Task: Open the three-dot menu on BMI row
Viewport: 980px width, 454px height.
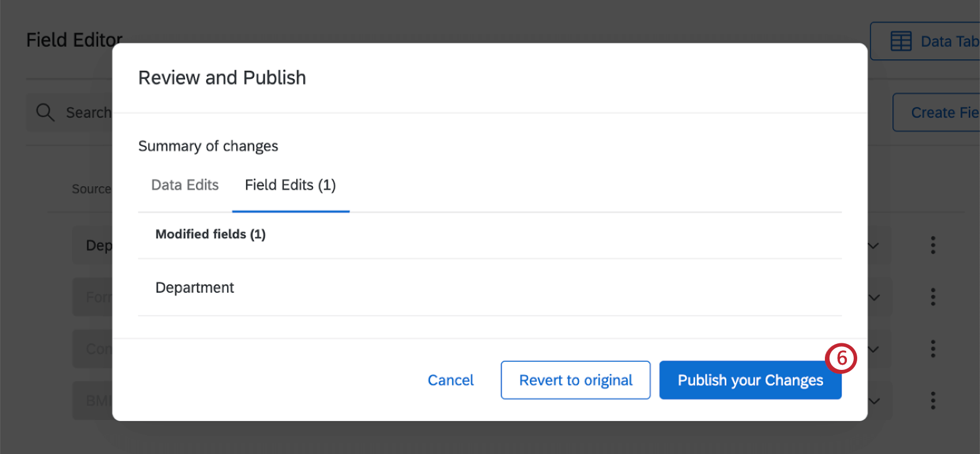Action: (x=933, y=400)
